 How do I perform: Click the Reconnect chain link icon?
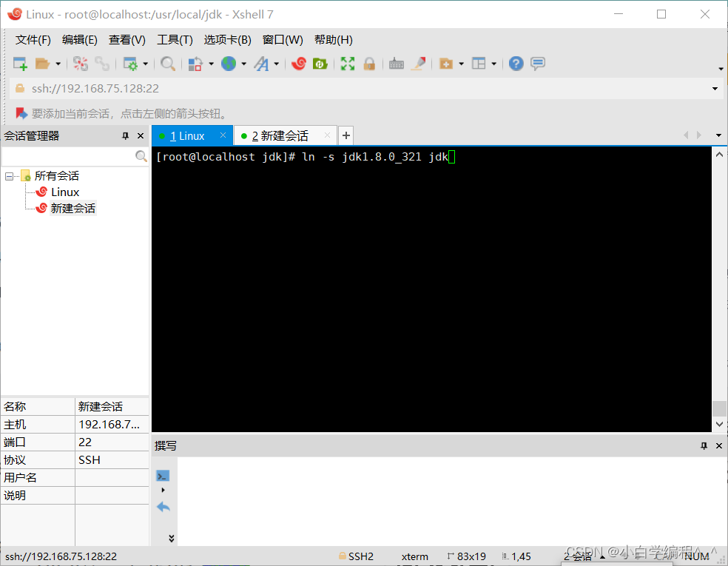coord(102,64)
